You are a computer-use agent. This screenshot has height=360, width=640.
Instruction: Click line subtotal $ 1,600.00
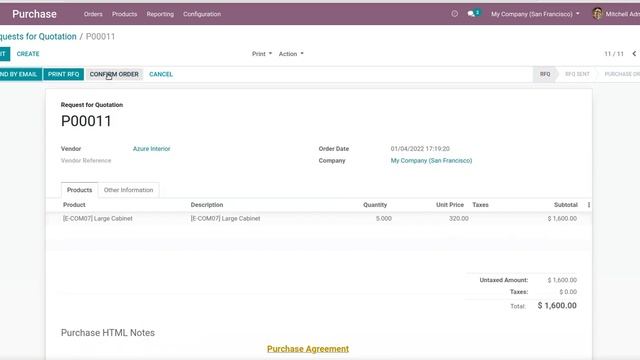562,219
